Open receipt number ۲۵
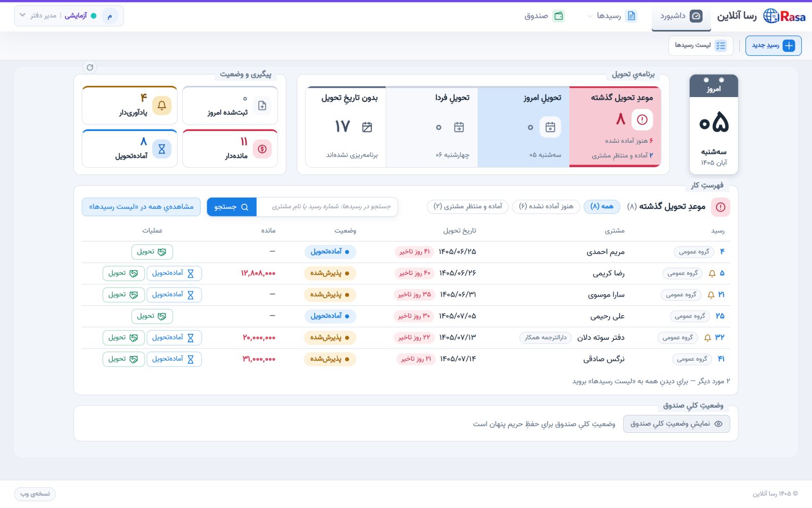 coord(720,316)
